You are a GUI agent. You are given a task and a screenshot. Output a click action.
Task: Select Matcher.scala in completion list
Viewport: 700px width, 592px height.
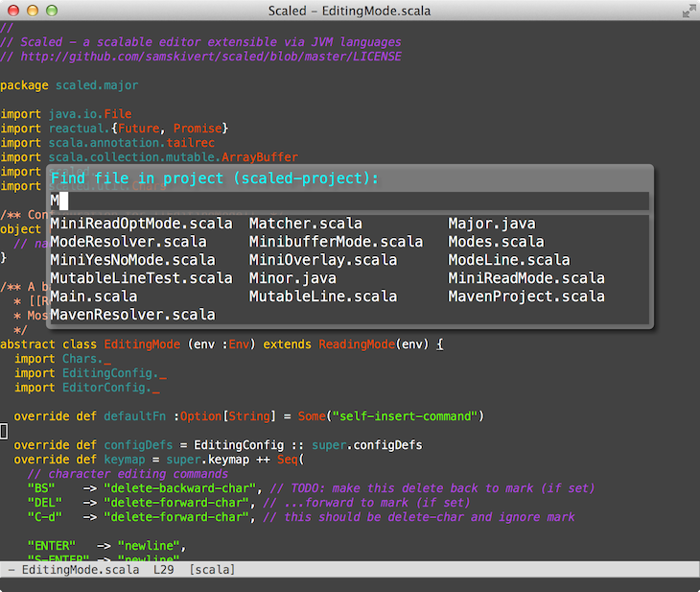pos(306,224)
